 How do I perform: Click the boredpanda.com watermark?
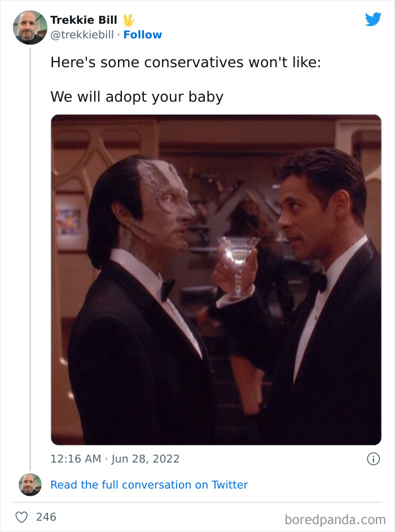tap(335, 520)
